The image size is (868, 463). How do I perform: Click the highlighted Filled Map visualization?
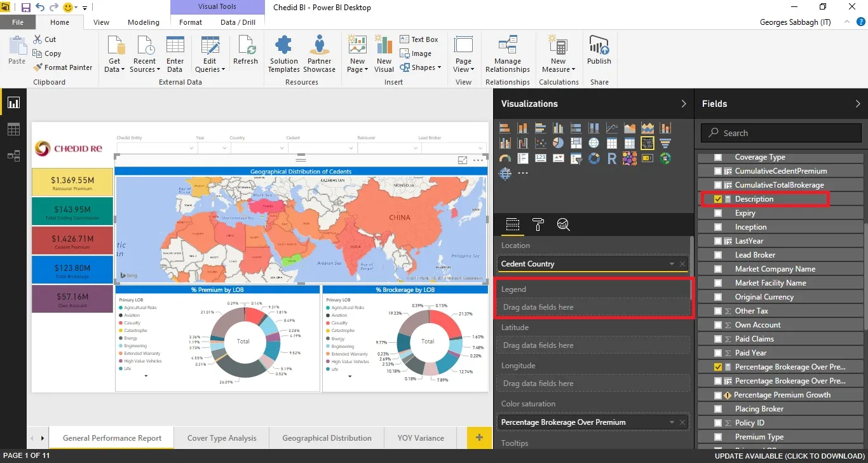point(648,143)
